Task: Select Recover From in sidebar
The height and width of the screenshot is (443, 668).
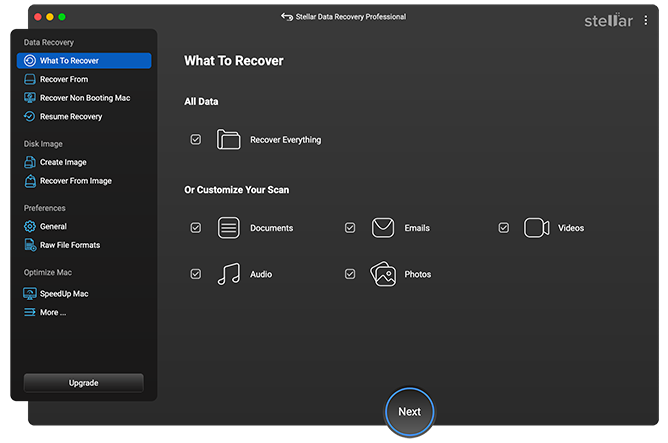Action: click(63, 79)
